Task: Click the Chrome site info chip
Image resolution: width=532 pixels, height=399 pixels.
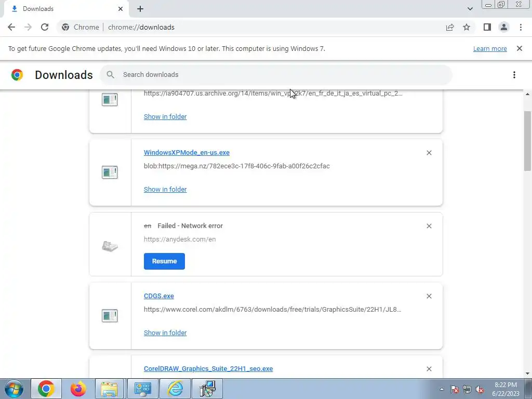Action: click(81, 27)
